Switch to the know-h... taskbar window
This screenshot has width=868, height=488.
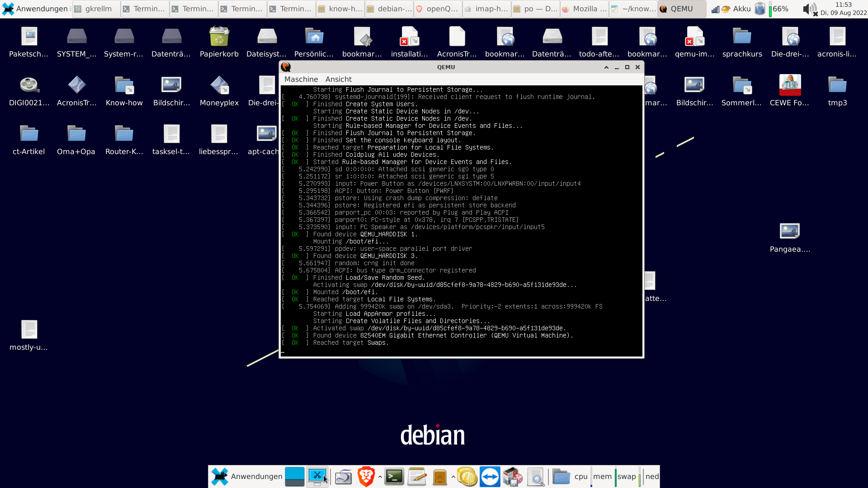tap(340, 9)
